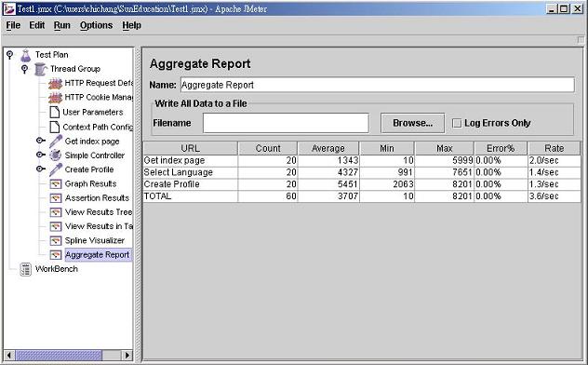Viewport: 588px width, 365px height.
Task: Select the Test Plan flask icon
Action: pyautogui.click(x=25, y=55)
